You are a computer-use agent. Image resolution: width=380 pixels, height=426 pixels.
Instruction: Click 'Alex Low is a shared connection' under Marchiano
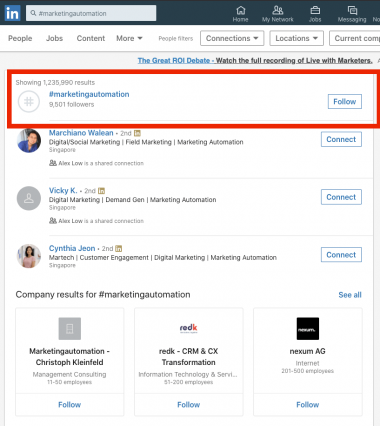click(x=101, y=163)
